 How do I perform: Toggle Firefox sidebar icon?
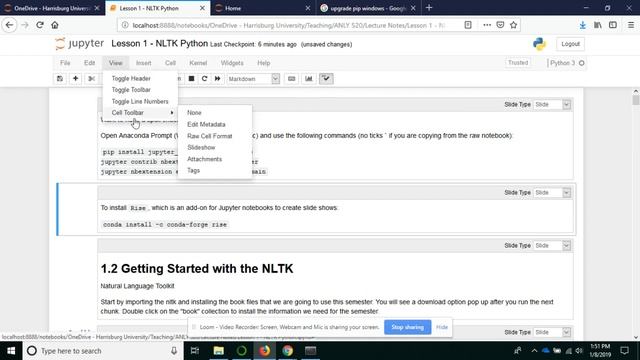(613, 25)
